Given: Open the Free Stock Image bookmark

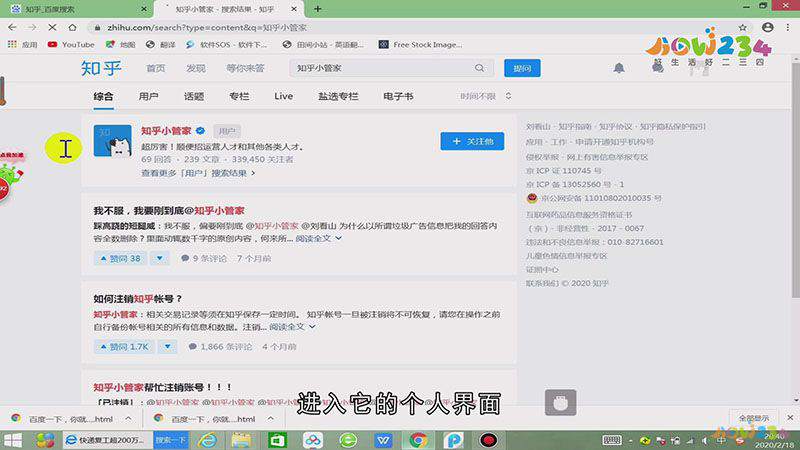Looking at the screenshot, I should click(420, 44).
